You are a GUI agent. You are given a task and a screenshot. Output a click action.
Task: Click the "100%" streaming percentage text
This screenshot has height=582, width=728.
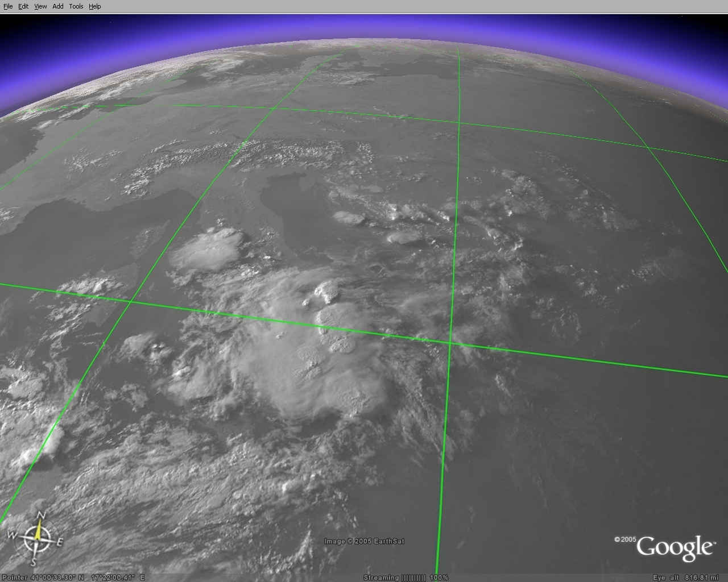tap(439, 577)
